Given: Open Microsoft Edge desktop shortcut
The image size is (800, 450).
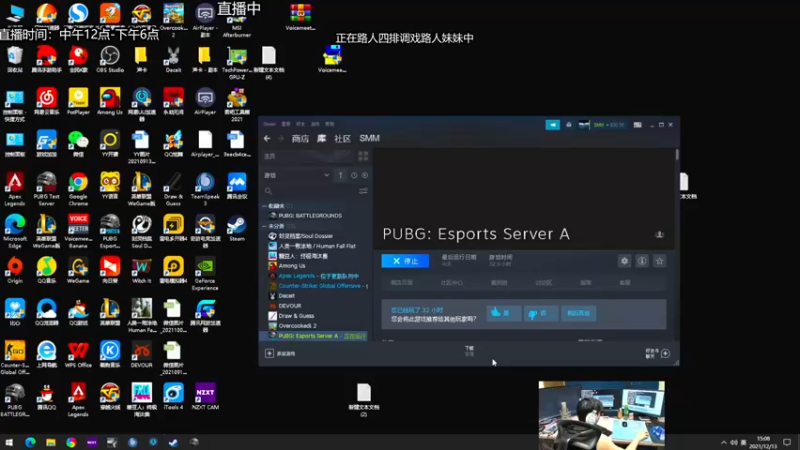Looking at the screenshot, I should point(15,231).
